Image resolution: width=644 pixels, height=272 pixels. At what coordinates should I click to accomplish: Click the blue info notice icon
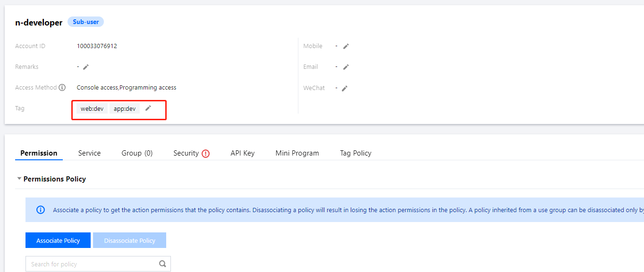click(x=41, y=210)
